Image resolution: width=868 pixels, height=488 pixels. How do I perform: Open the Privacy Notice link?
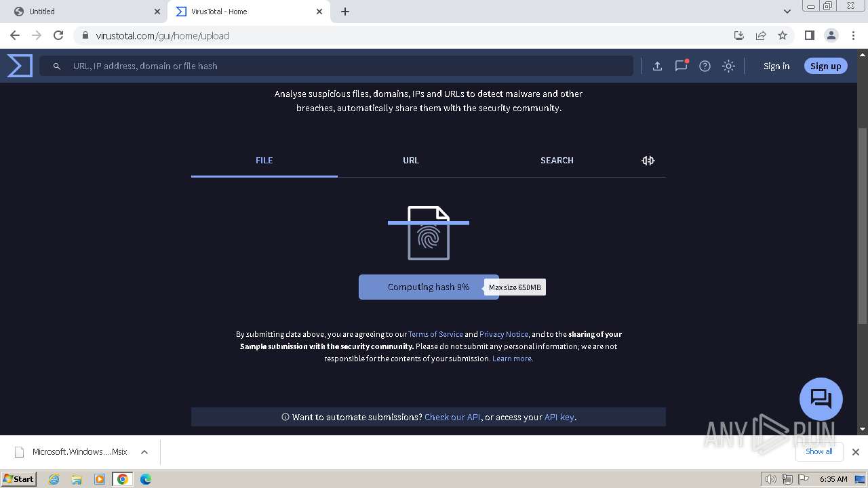(504, 334)
